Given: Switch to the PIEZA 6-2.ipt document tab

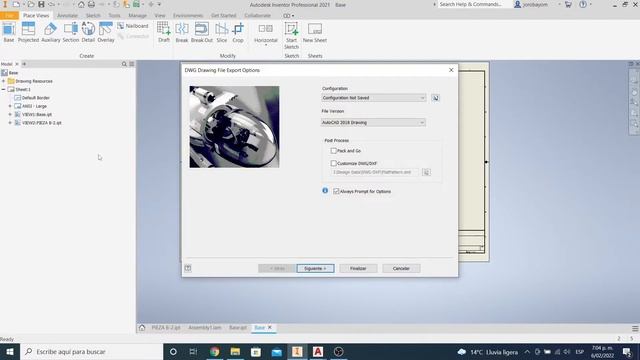Looking at the screenshot, I should 166,328.
